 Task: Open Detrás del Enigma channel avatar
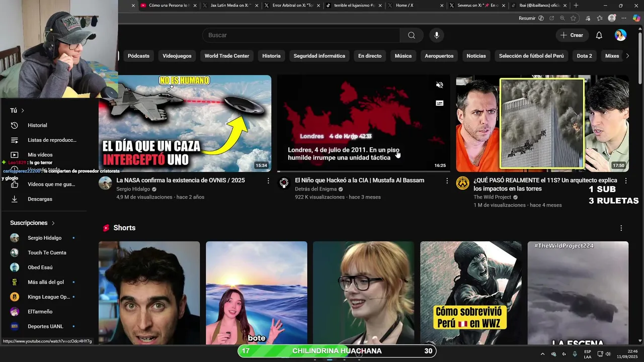click(x=284, y=183)
